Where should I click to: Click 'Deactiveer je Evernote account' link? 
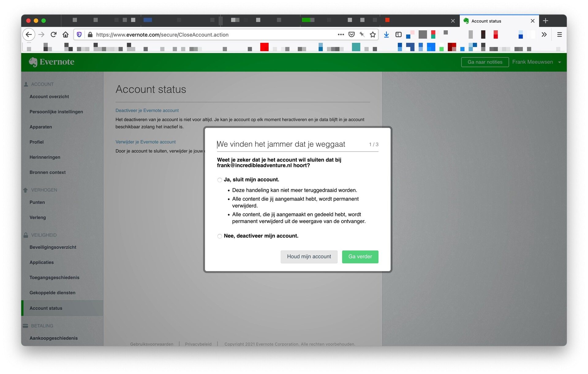[x=147, y=110]
